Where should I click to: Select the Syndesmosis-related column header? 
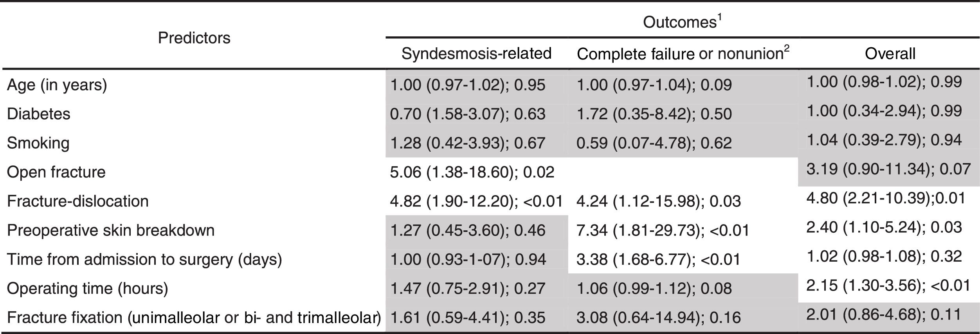point(476,54)
